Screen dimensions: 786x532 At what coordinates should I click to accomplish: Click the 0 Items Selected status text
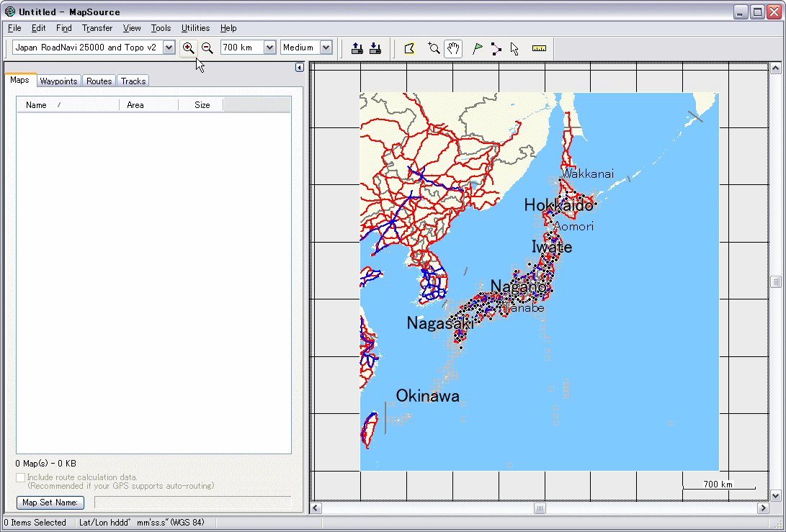[35, 523]
